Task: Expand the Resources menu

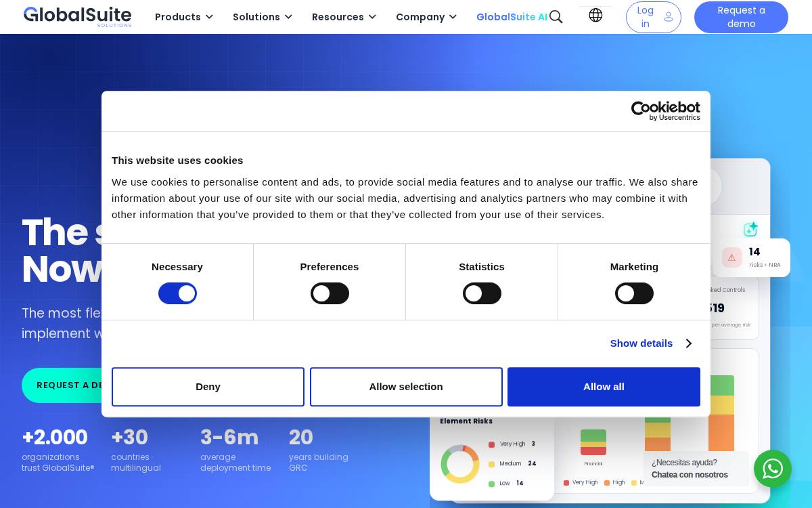Action: [x=344, y=17]
